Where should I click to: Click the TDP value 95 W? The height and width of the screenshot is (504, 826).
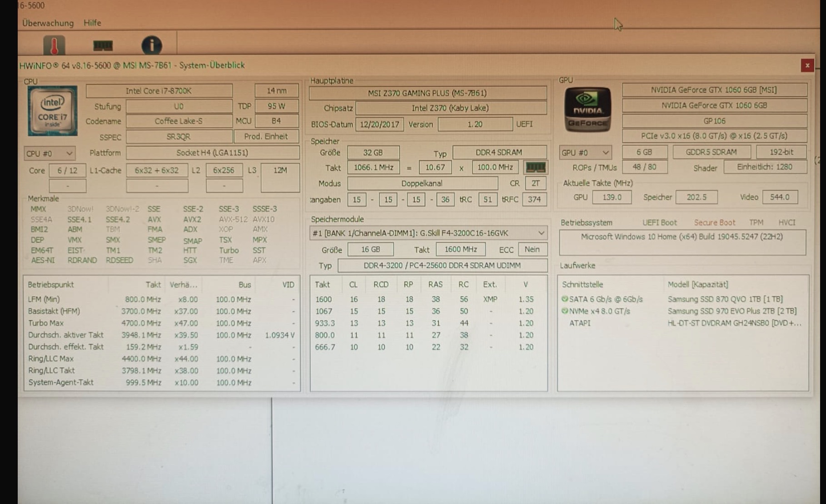[x=277, y=106]
